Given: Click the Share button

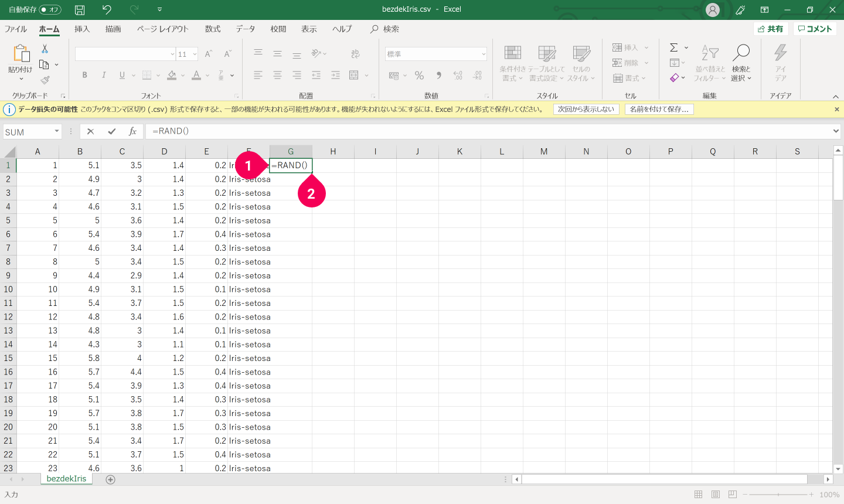Looking at the screenshot, I should pos(770,29).
